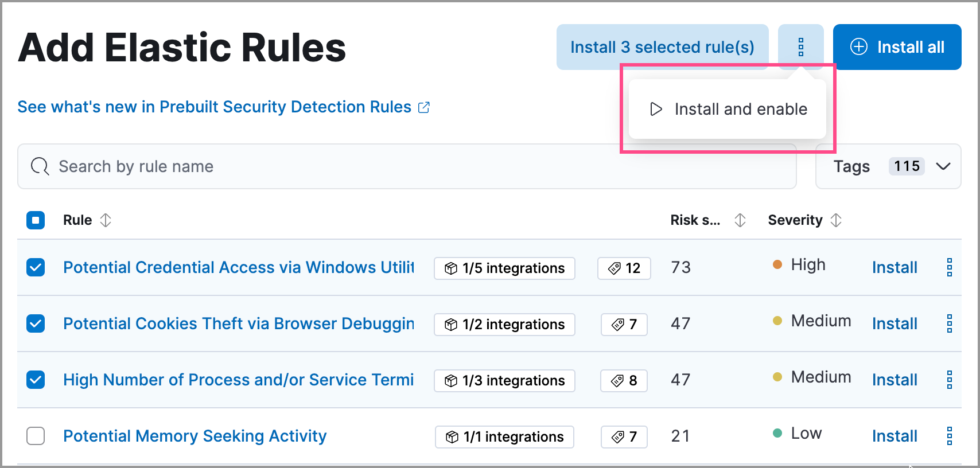
Task: Click risk score 21 cell
Action: pyautogui.click(x=681, y=436)
